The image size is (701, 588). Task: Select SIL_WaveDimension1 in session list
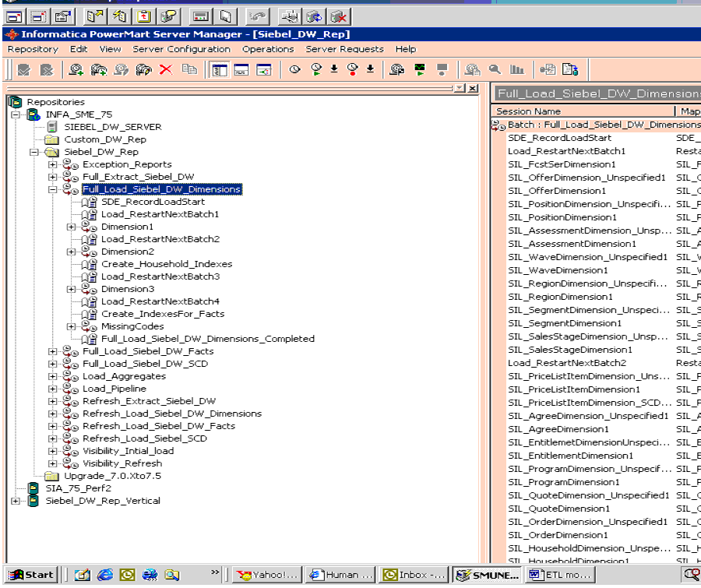[x=558, y=270]
